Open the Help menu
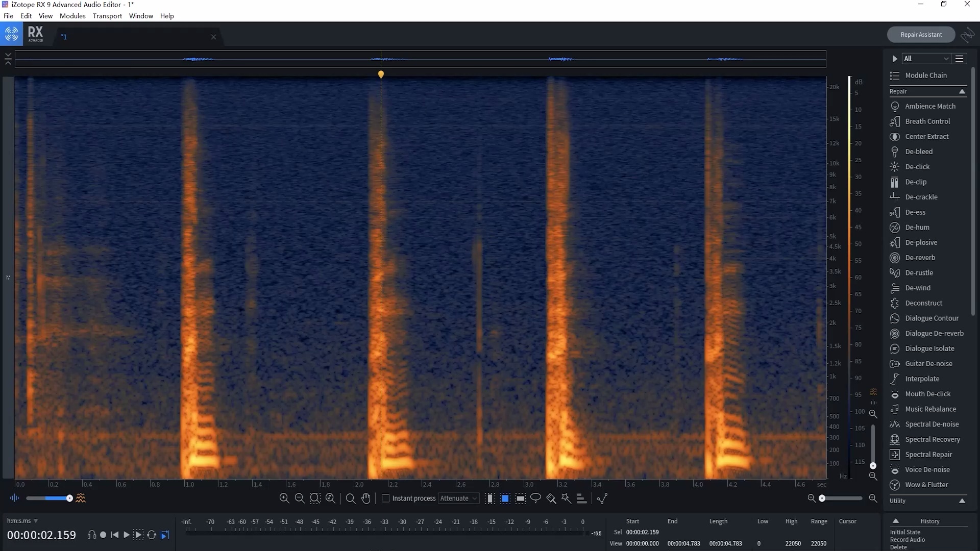The image size is (980, 551). [167, 16]
